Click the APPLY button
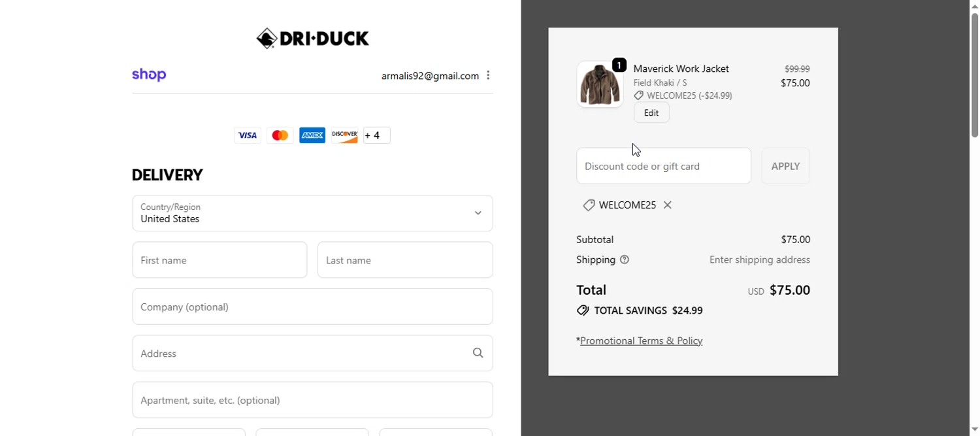980x436 pixels. [785, 166]
